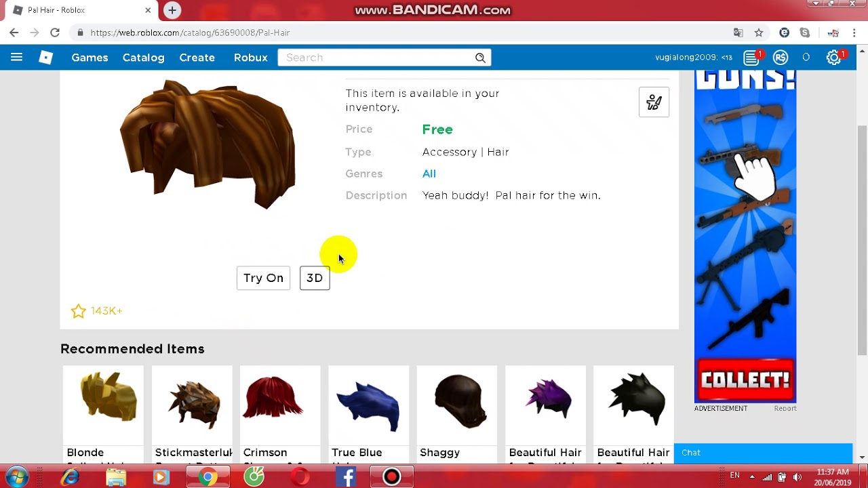Open the Crimson recommended hair item
This screenshot has width=868, height=488.
[x=280, y=413]
